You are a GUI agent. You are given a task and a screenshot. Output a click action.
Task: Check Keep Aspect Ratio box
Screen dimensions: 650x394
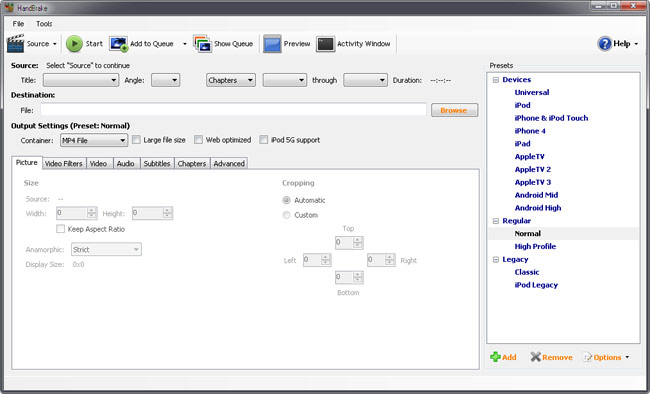coord(61,229)
